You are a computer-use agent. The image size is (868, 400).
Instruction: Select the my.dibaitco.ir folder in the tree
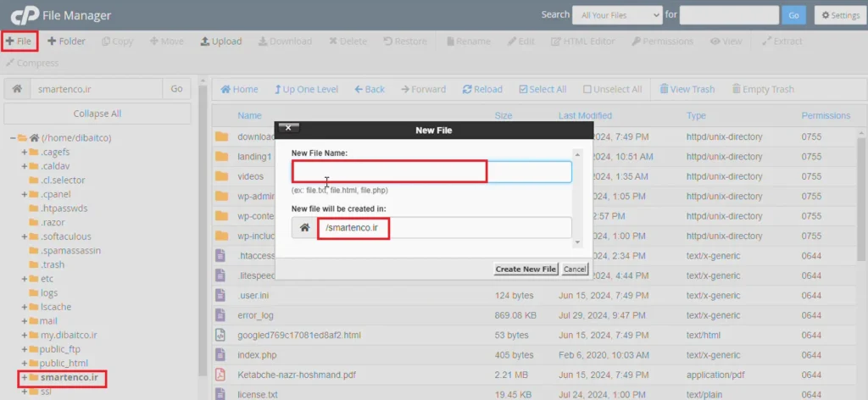click(x=68, y=335)
